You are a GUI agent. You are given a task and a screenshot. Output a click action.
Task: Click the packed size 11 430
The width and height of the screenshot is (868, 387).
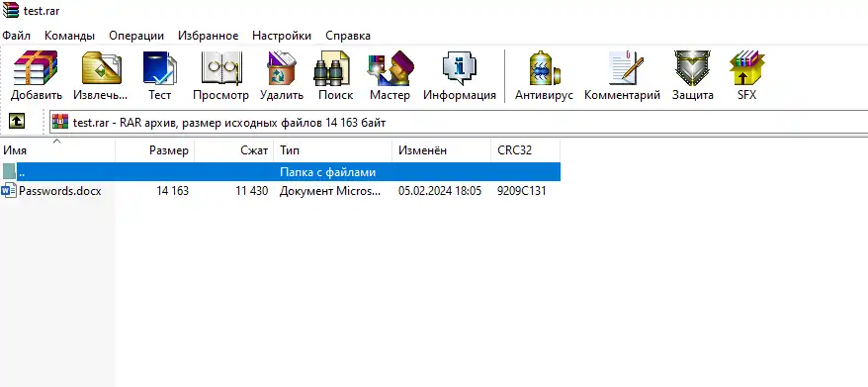251,191
